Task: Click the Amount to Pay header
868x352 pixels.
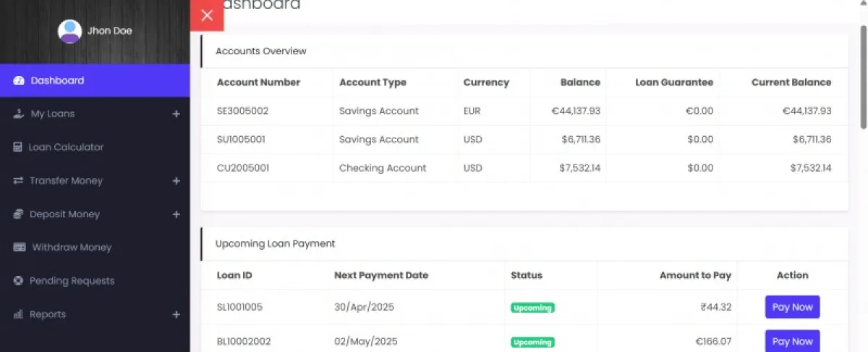Action: pos(695,275)
